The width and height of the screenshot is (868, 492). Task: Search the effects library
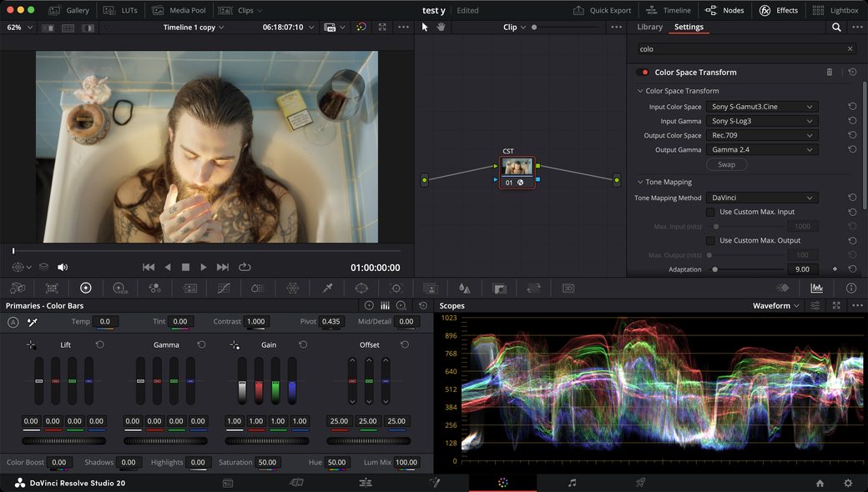(x=836, y=27)
